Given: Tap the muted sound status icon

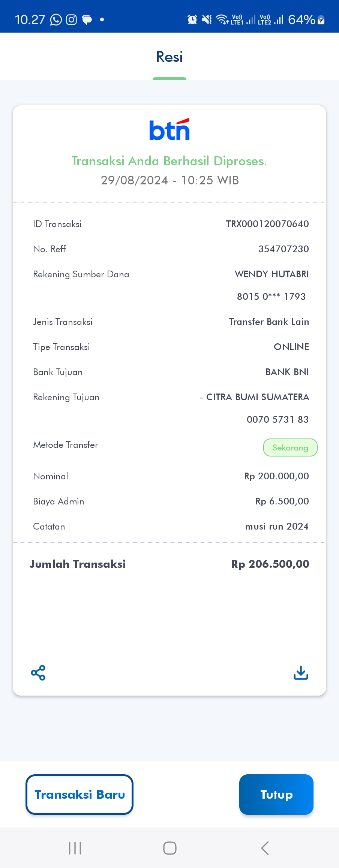Looking at the screenshot, I should (207, 19).
